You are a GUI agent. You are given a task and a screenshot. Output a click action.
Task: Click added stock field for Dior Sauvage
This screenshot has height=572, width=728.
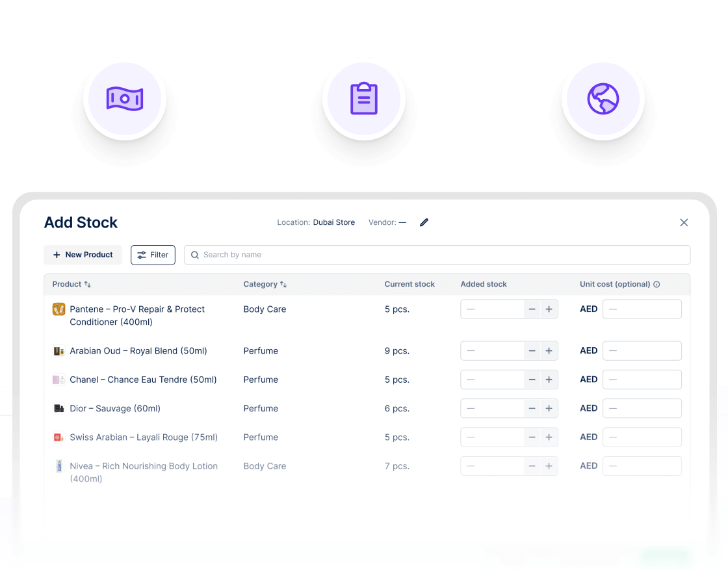tap(492, 409)
